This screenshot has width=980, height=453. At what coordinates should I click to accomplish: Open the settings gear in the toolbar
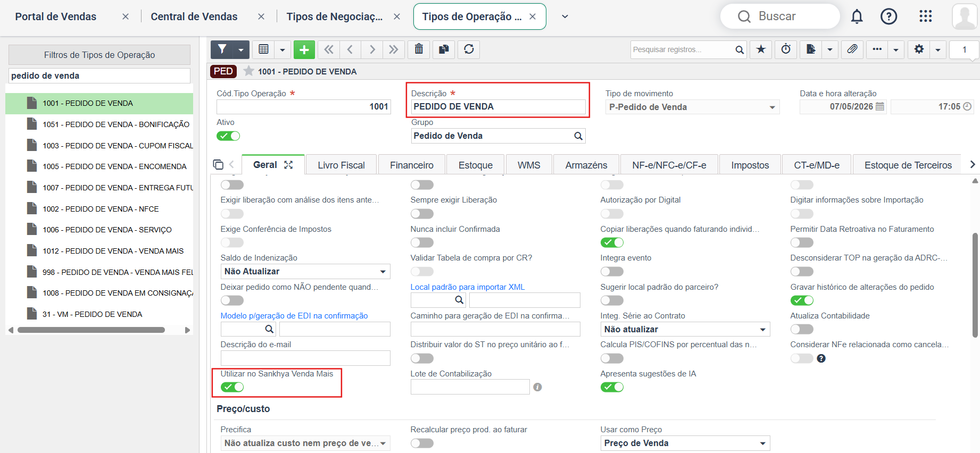click(919, 49)
